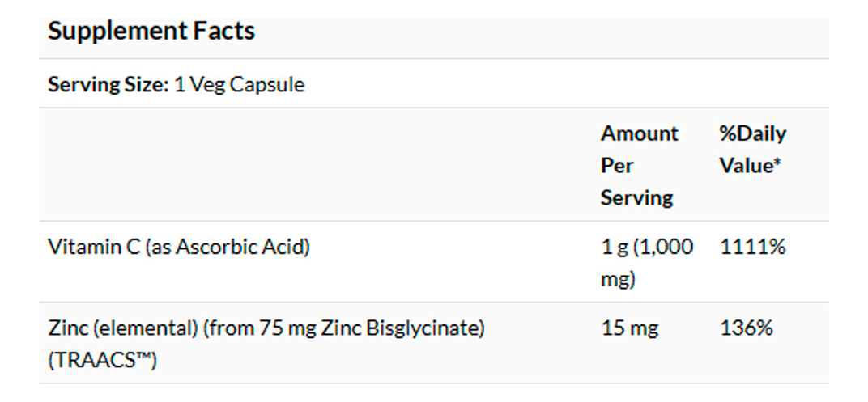Click the word mg) below 1 g
Image resolution: width=868 pixels, height=402 pixels.
[618, 280]
